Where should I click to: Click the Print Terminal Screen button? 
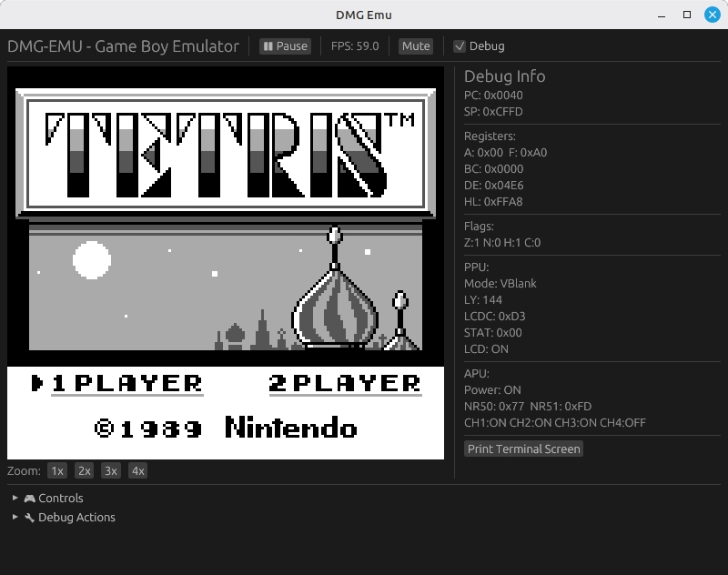click(x=523, y=449)
